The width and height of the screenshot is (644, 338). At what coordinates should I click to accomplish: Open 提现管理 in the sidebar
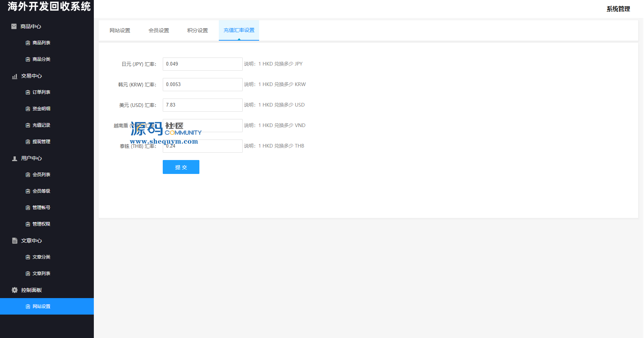(x=41, y=142)
